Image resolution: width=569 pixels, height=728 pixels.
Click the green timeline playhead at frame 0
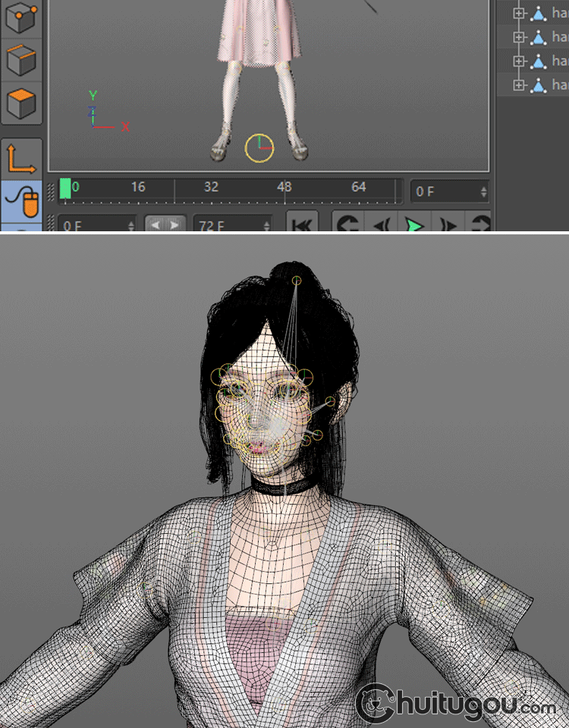tap(65, 190)
